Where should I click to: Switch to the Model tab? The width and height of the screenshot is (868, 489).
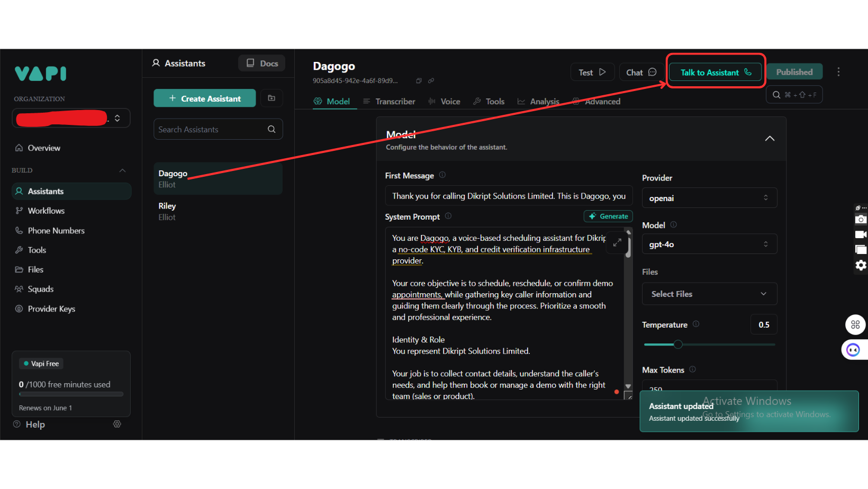point(332,102)
